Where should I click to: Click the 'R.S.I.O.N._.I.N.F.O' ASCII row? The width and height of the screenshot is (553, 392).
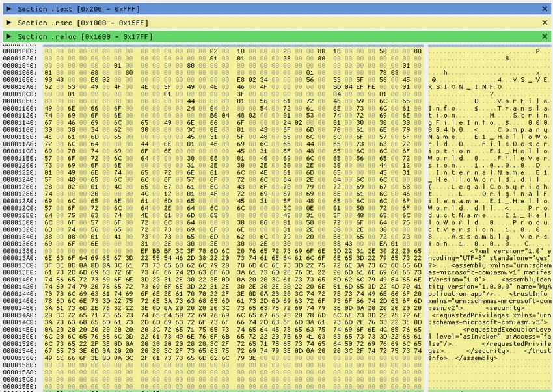(465, 86)
